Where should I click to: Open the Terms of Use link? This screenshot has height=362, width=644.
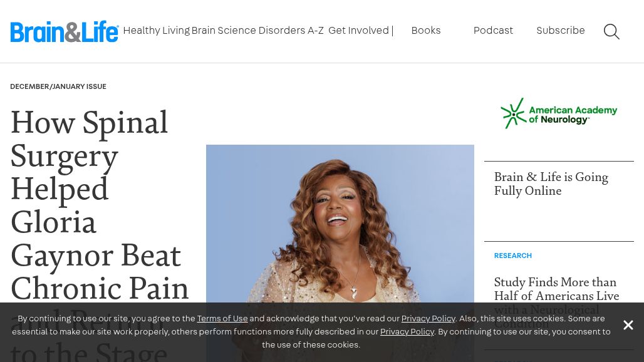[222, 319]
